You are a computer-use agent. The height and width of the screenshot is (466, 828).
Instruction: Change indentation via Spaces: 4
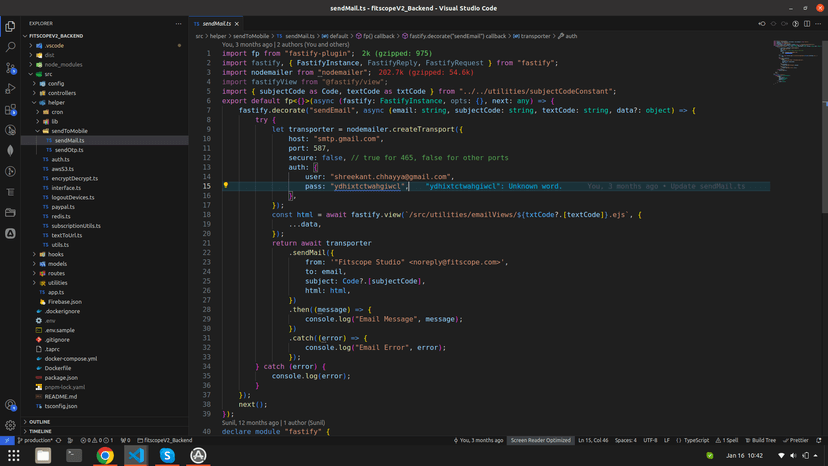[x=626, y=440]
